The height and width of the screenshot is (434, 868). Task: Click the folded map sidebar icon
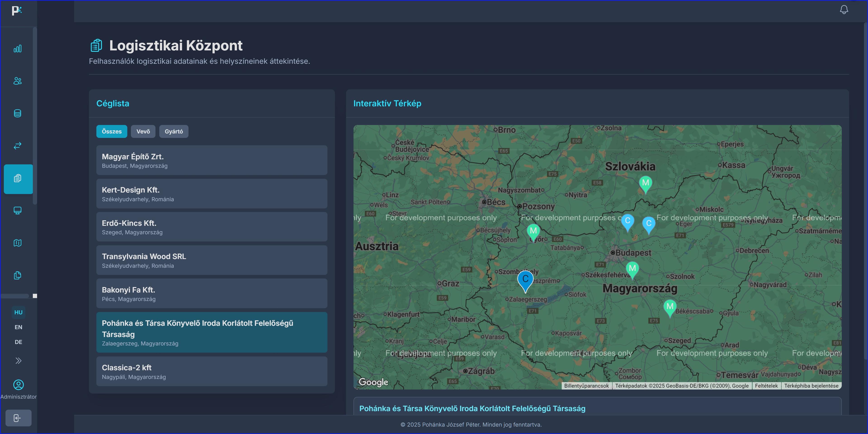18,243
